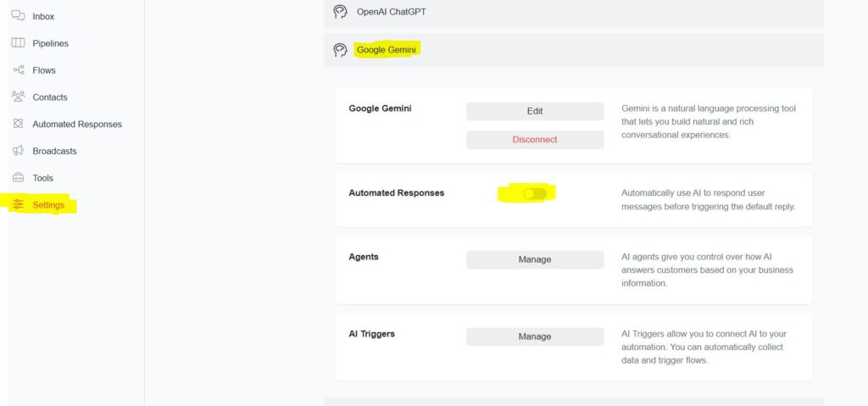
Task: Click the Pipelines columns icon
Action: [19, 43]
